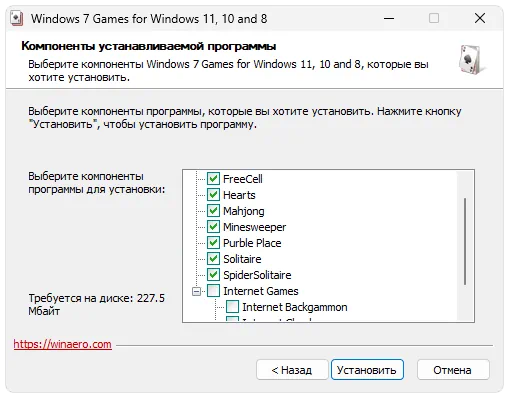Open the https://winaero.com link
Screen dimensions: 507x396
click(62, 344)
